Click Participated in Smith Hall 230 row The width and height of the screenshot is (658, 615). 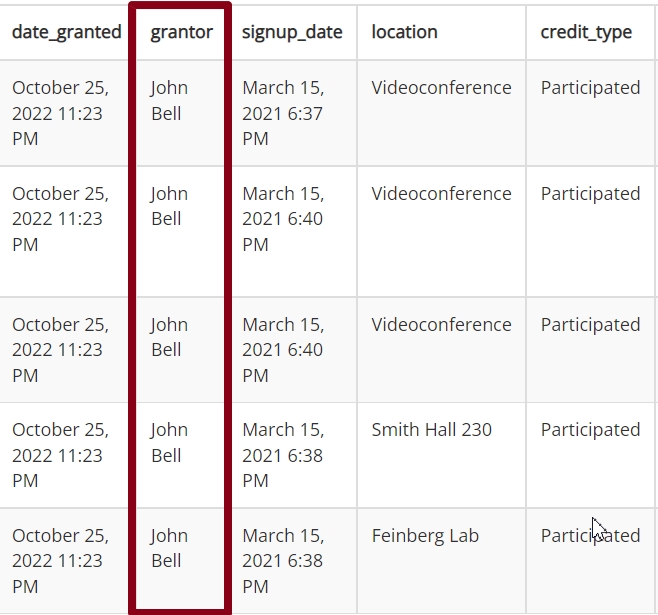click(590, 430)
